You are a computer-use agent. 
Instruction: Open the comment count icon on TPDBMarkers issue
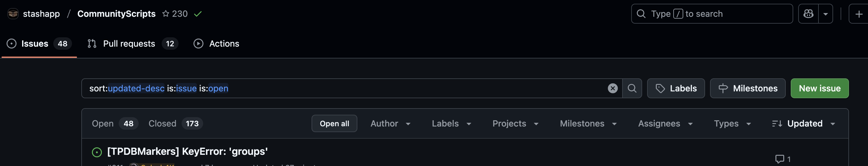coord(780,159)
